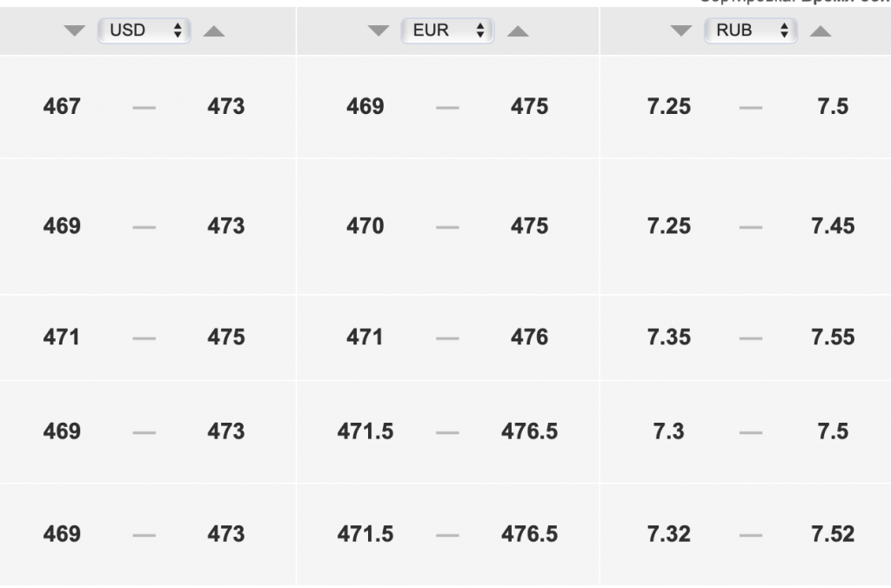Viewport: 891px width, 588px height.
Task: Select the 7.45 RUB sell rate
Action: 833,226
